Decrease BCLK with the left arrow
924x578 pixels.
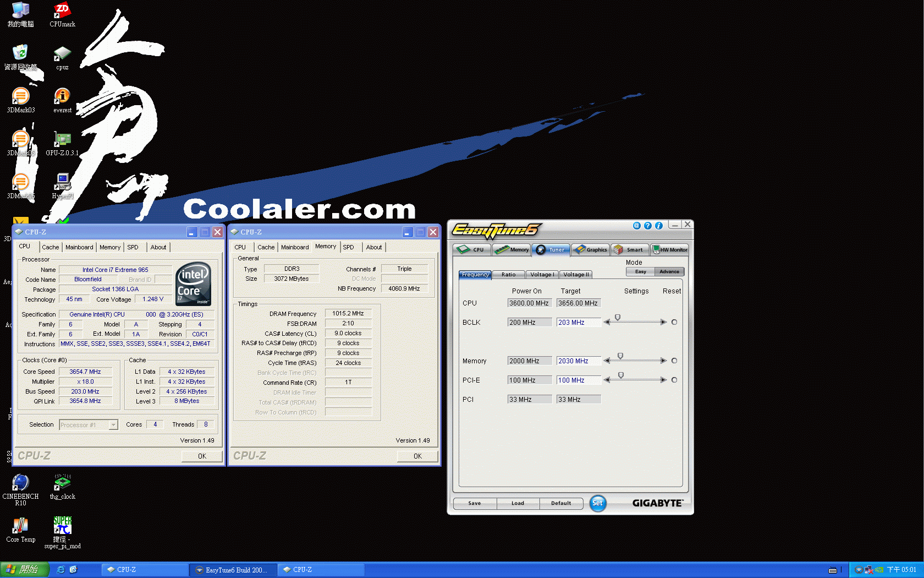coord(607,322)
